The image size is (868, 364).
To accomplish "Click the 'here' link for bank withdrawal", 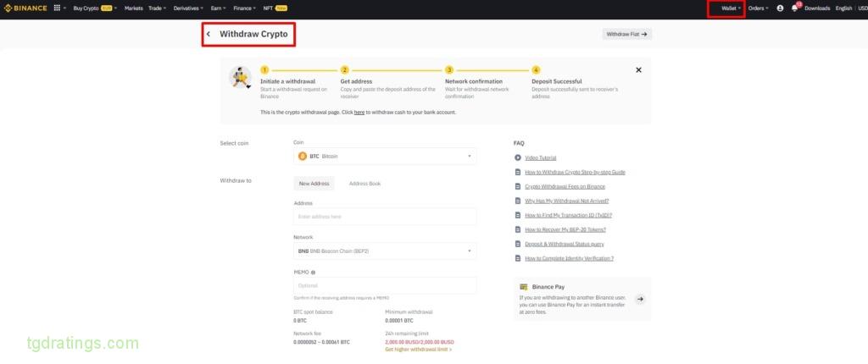I will click(359, 113).
